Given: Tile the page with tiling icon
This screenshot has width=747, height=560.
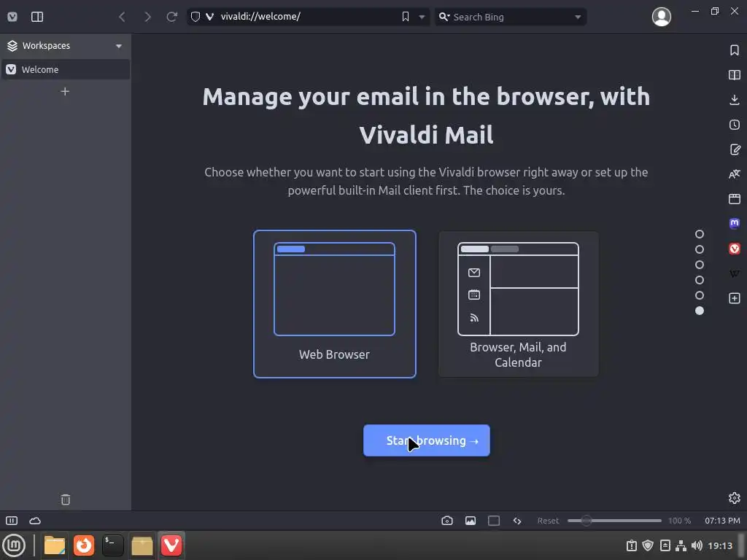Looking at the screenshot, I should 494,521.
